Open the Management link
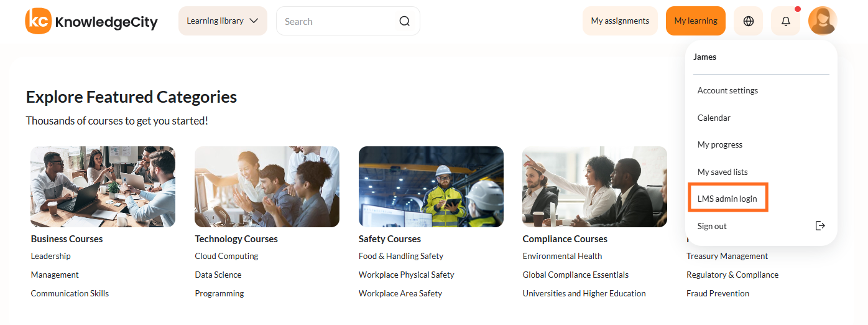Image resolution: width=868 pixels, height=325 pixels. point(55,275)
